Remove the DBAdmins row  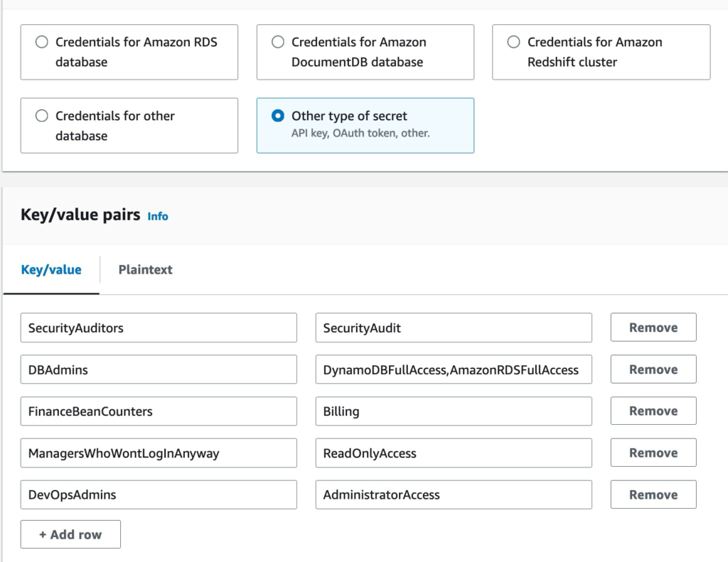tap(653, 369)
